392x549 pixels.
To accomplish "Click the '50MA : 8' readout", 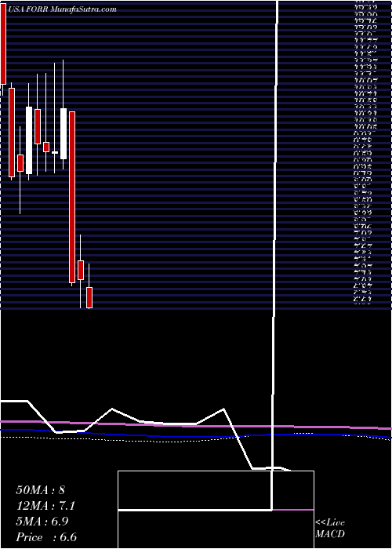I will coord(40,490).
